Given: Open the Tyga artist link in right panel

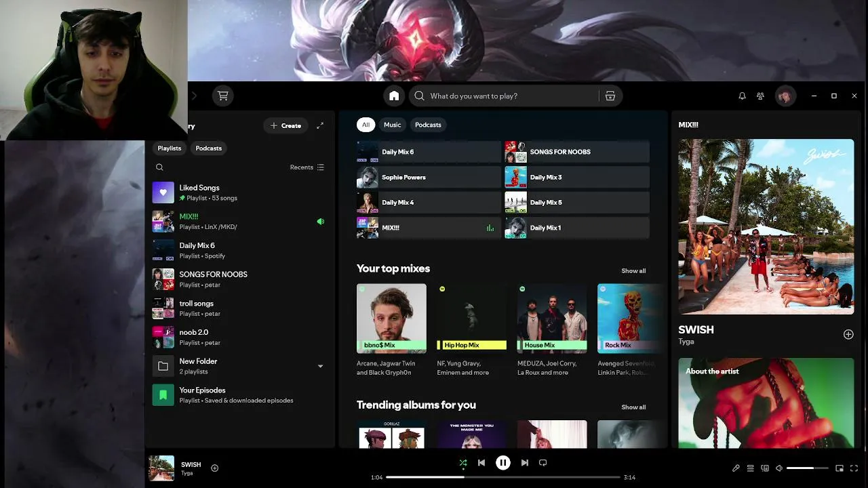Looking at the screenshot, I should coord(686,342).
